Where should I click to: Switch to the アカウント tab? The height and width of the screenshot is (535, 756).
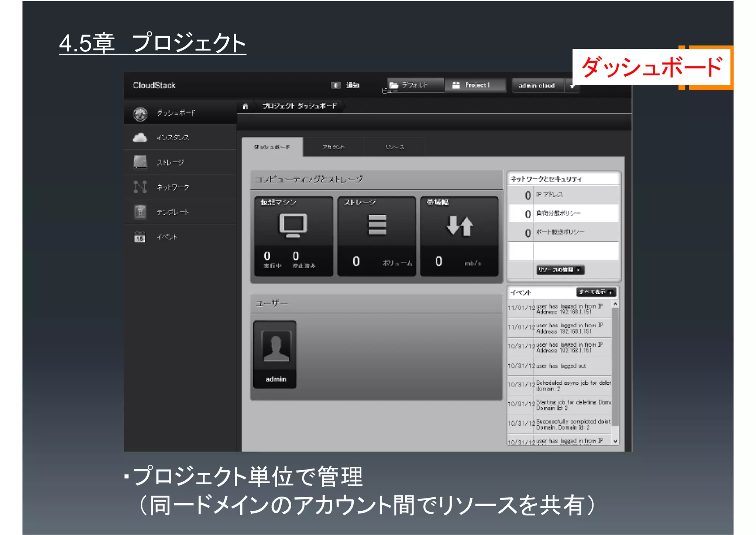(333, 147)
